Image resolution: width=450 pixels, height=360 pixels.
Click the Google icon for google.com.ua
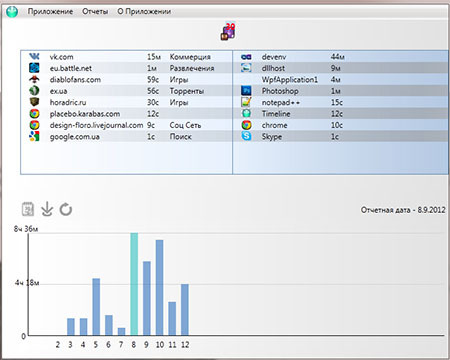pyautogui.click(x=34, y=136)
